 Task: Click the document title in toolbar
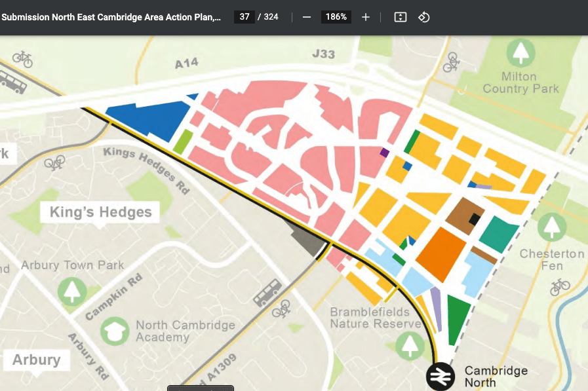pos(111,17)
